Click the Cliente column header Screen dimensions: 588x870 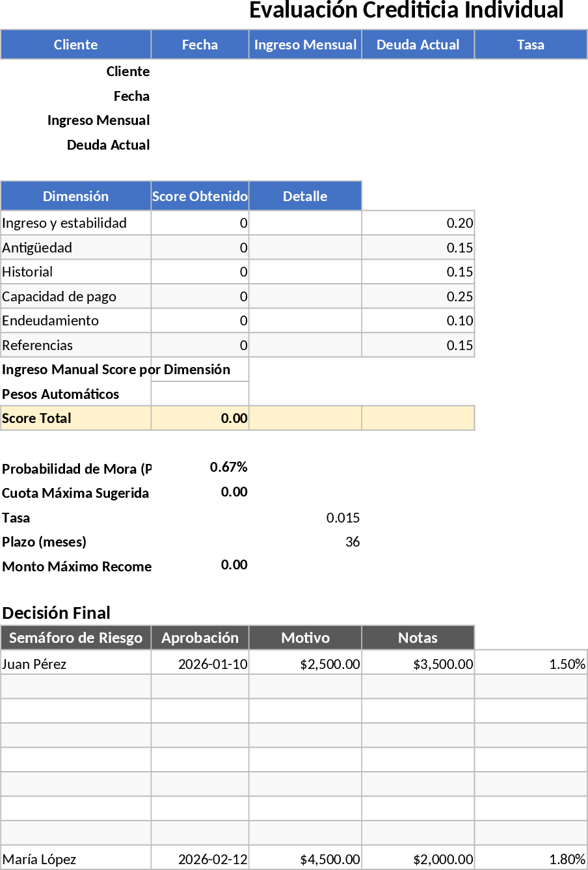[75, 44]
